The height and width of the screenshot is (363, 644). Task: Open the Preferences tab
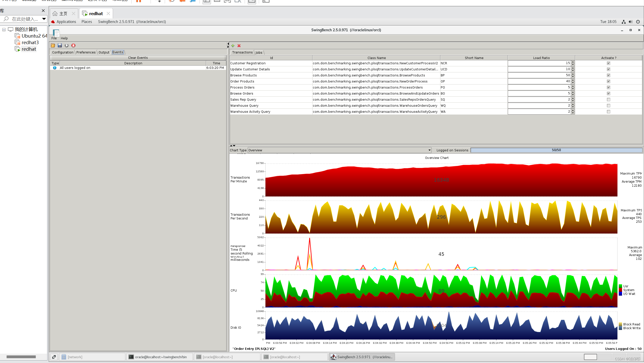coord(86,52)
